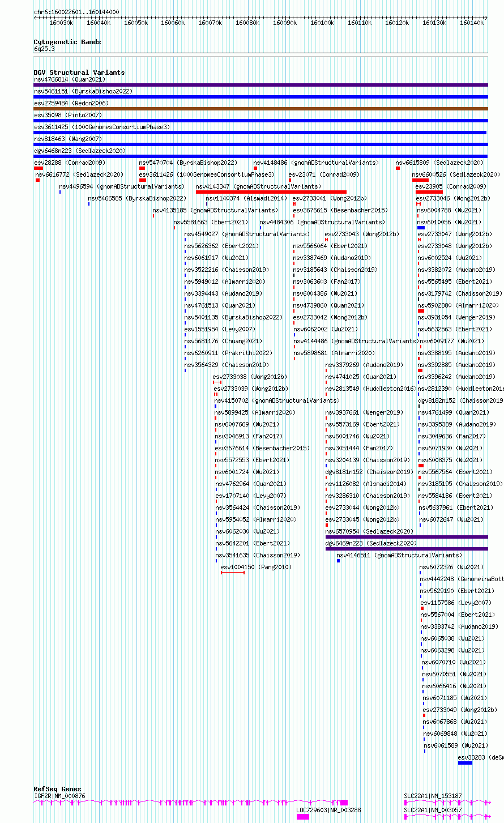Click esv2733049 (Wong2012b) label
The height and width of the screenshot is (823, 504).
460,710
